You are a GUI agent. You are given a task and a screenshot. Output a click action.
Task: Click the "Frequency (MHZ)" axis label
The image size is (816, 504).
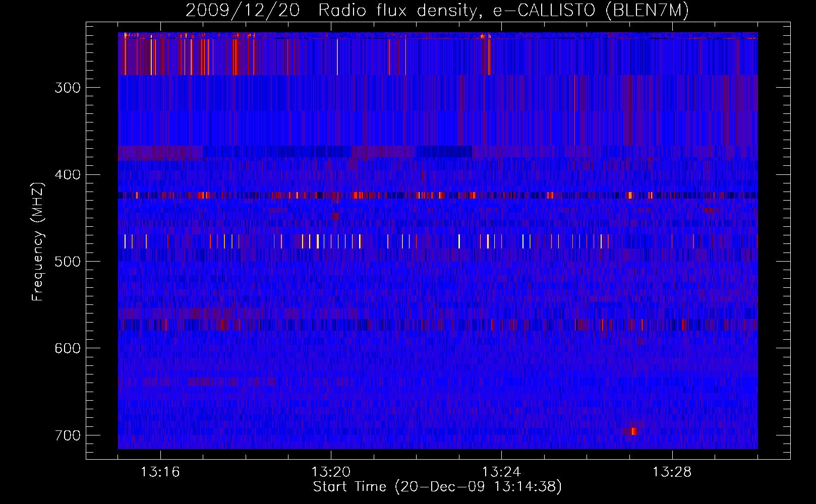(38, 241)
